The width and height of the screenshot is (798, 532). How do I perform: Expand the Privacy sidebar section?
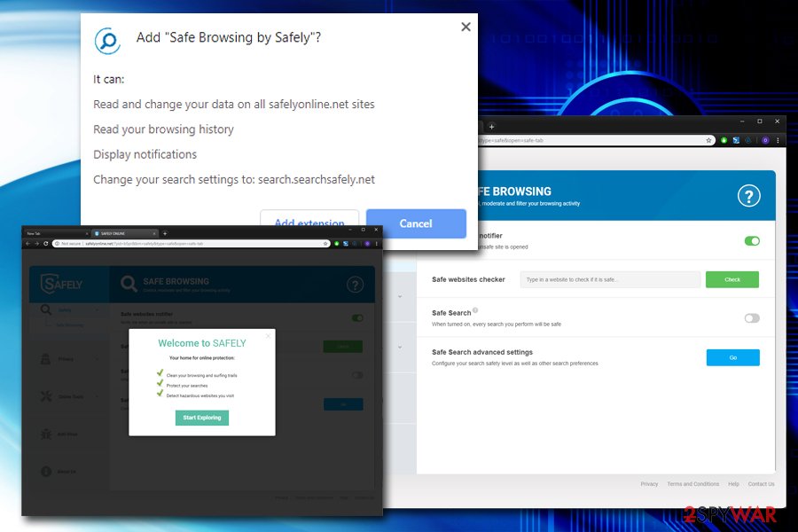click(69, 359)
